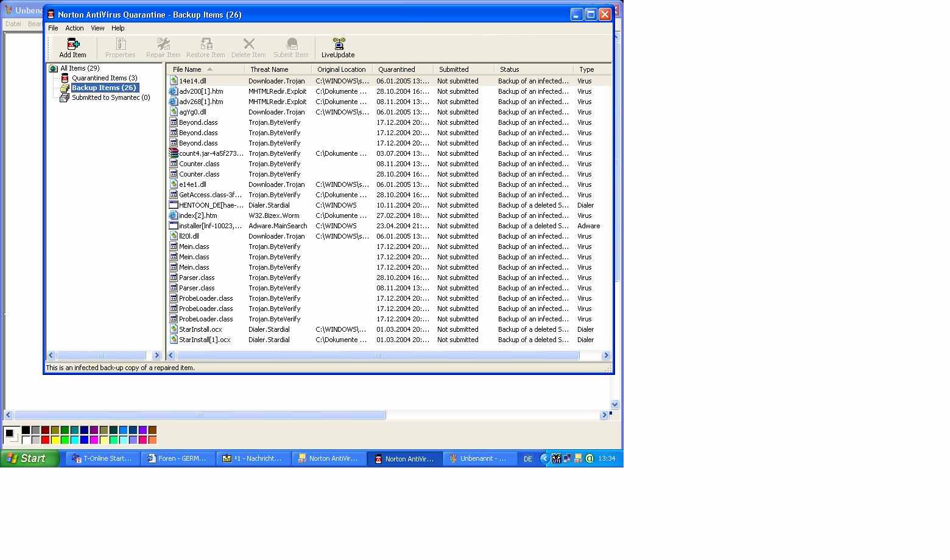950x560 pixels.
Task: Click file list horizontal scroll left arrow
Action: [x=171, y=355]
